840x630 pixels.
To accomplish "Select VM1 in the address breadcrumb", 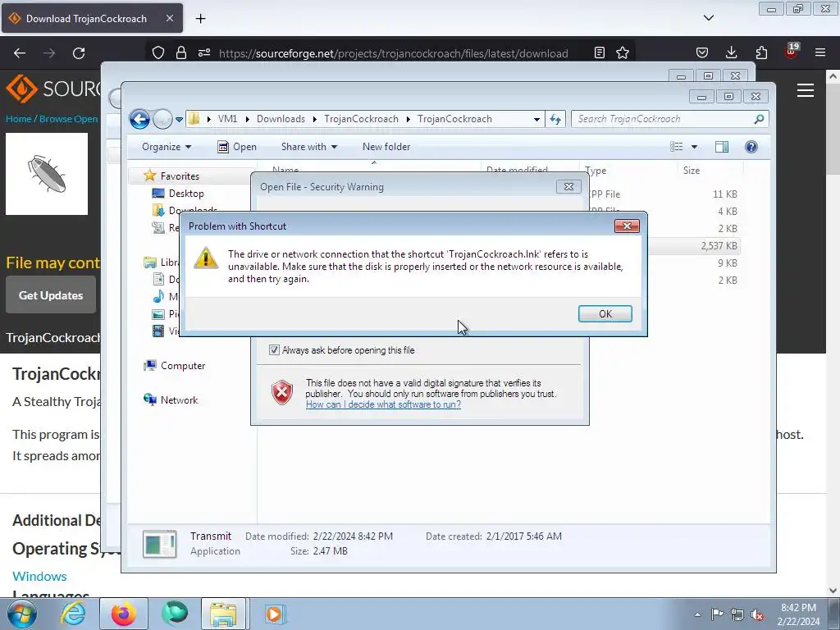I will [x=227, y=119].
